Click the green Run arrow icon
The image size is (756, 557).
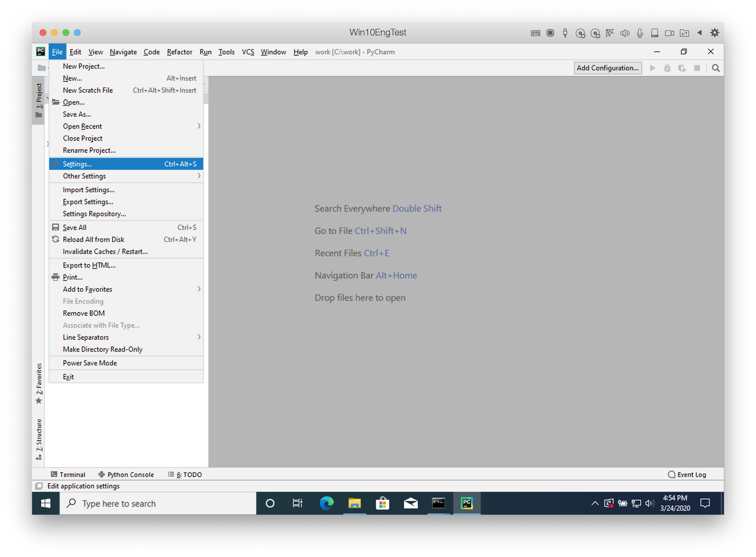pos(652,68)
